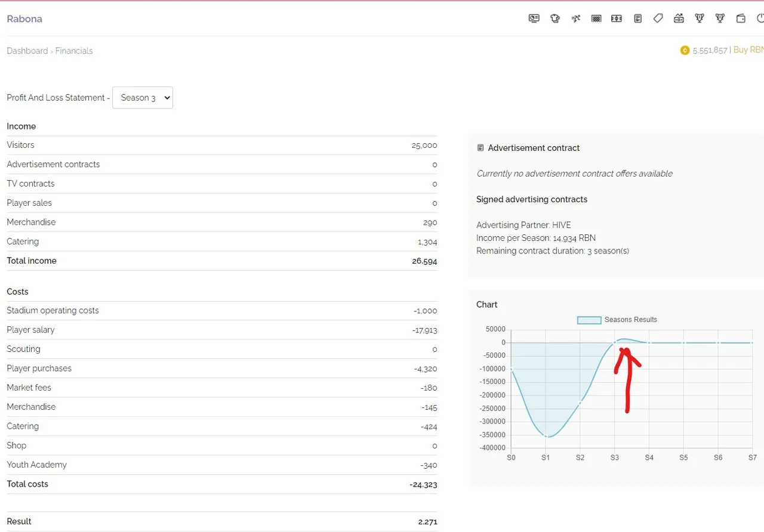This screenshot has width=764, height=532.
Task: Click the wallet icon in navbar
Action: [x=741, y=18]
